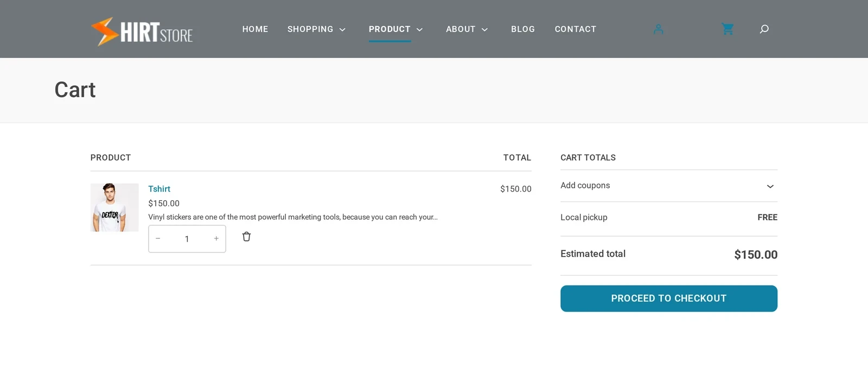Click the Local pickup label
868x380 pixels.
(x=584, y=217)
